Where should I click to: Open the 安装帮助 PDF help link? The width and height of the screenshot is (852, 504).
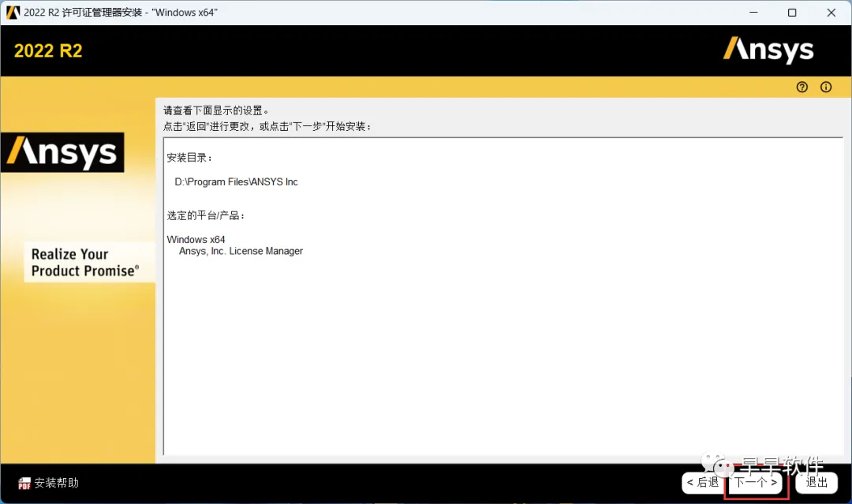(x=48, y=483)
